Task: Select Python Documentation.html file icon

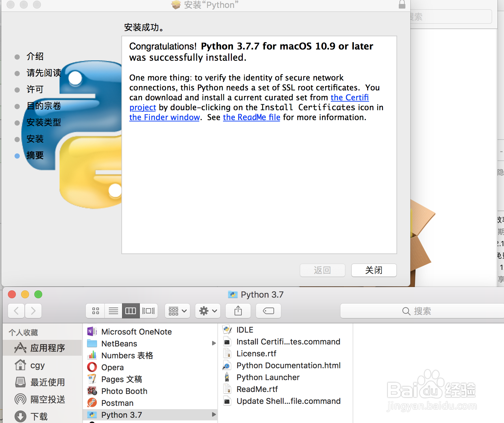Action: [227, 365]
